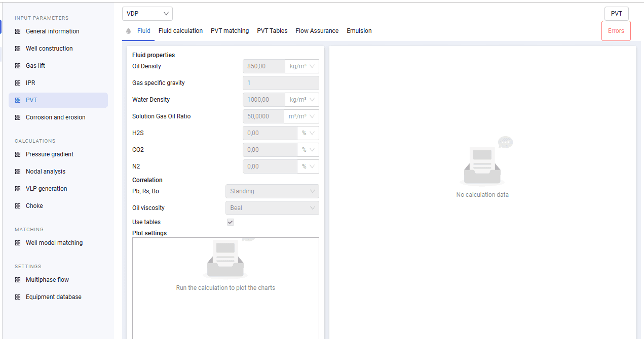
Task: Click the icon beside Well model matching
Action: coord(18,243)
